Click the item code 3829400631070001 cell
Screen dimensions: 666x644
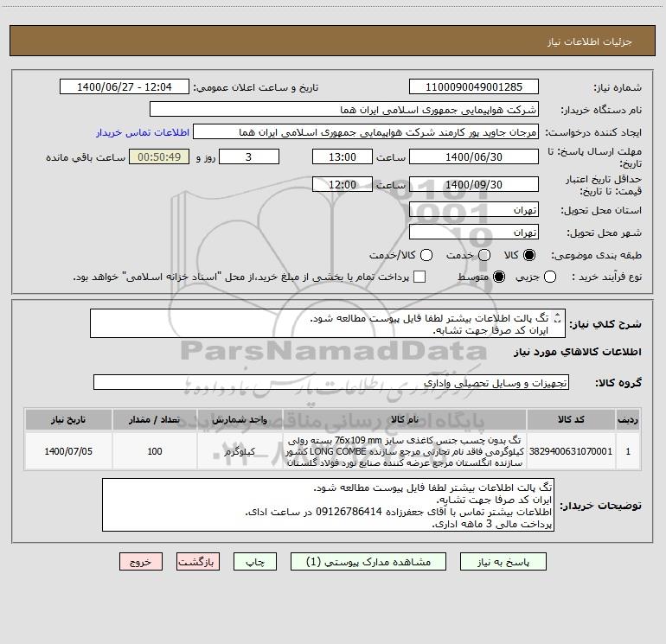click(571, 451)
